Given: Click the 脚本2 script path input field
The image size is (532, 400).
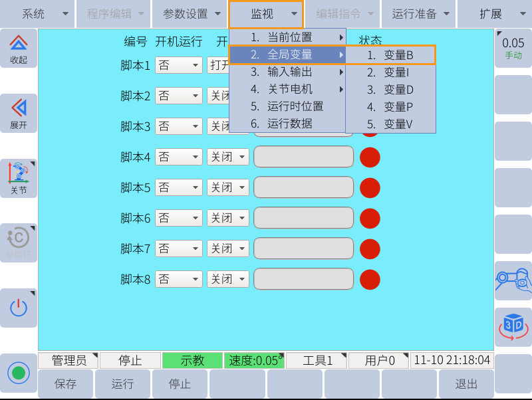Looking at the screenshot, I should (303, 96).
